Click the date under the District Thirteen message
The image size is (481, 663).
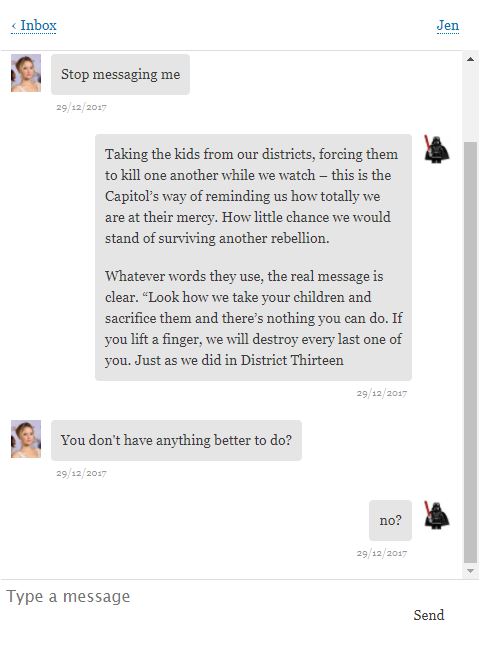click(x=382, y=394)
